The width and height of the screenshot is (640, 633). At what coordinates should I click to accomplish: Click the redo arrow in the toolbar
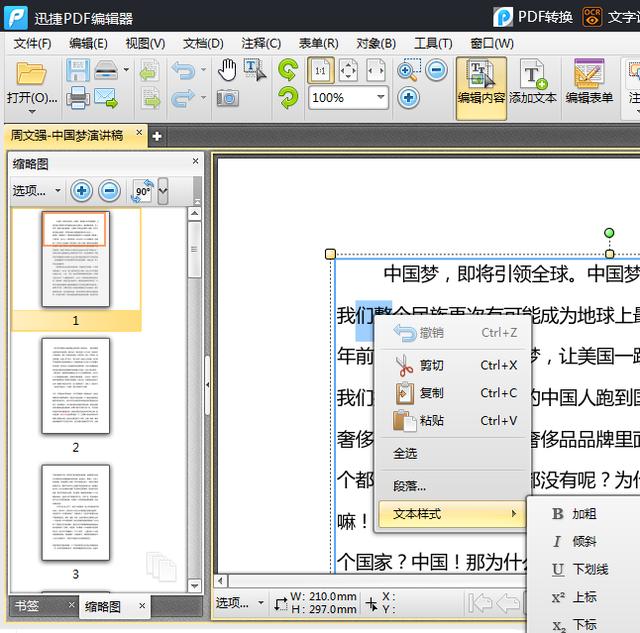[x=183, y=98]
